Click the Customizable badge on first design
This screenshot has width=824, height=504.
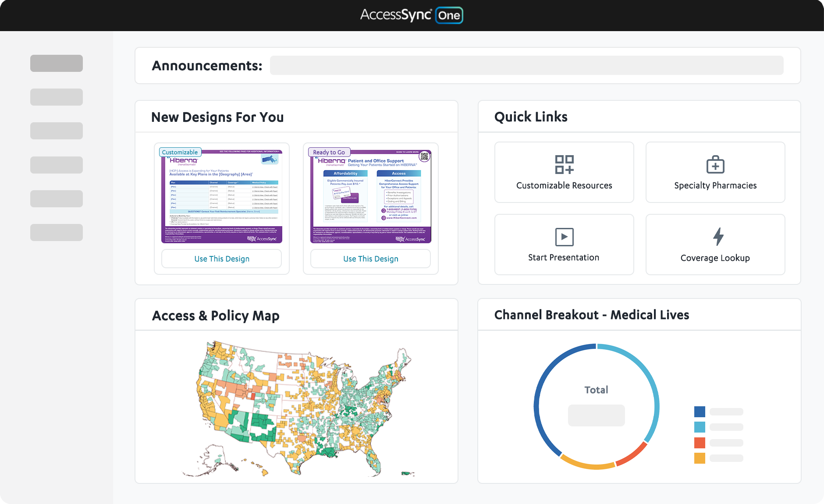pyautogui.click(x=180, y=152)
